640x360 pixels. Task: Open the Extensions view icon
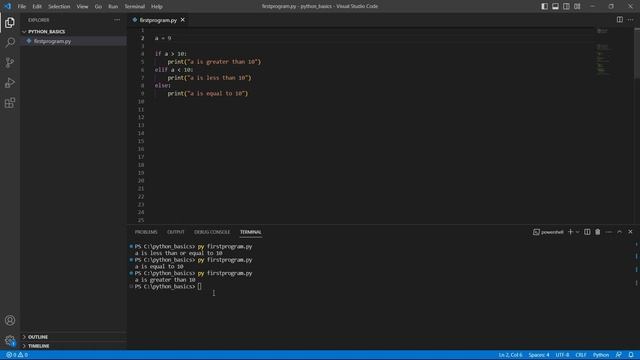coord(10,103)
